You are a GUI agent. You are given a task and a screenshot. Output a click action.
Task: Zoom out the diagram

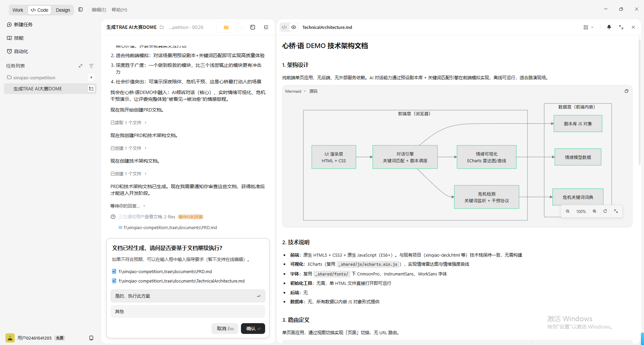[567, 211]
